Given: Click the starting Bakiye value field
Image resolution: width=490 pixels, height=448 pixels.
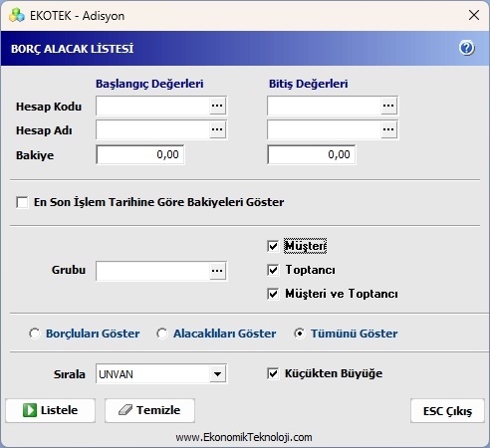Looking at the screenshot, I should [140, 154].
